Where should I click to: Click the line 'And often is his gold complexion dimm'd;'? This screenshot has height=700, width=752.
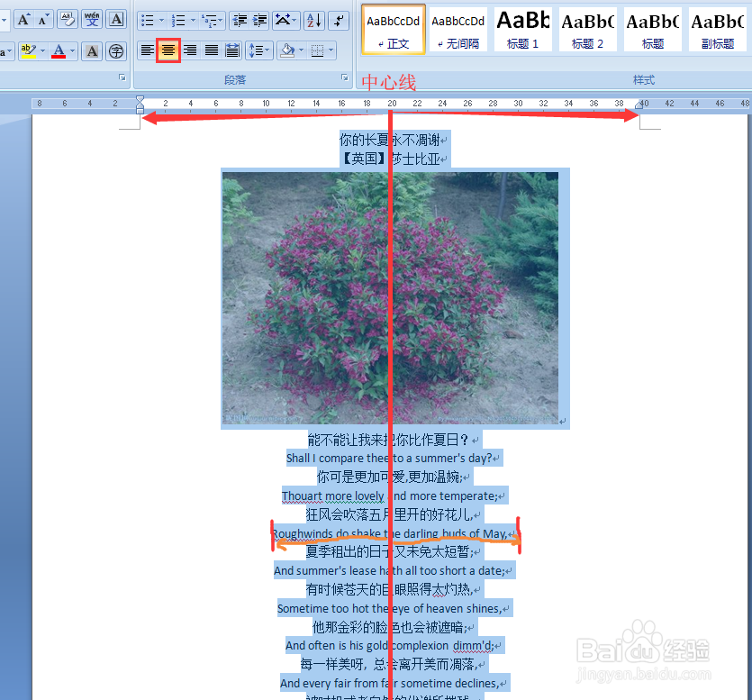389,646
